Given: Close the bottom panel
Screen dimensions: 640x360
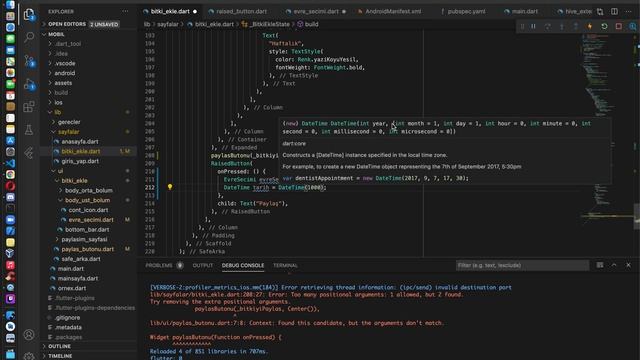Looking at the screenshot, I should pyautogui.click(x=629, y=265).
